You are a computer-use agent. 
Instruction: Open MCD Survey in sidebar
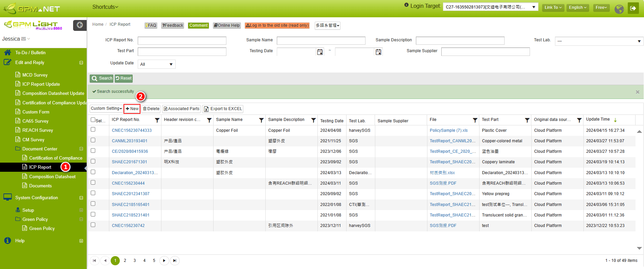tap(35, 75)
